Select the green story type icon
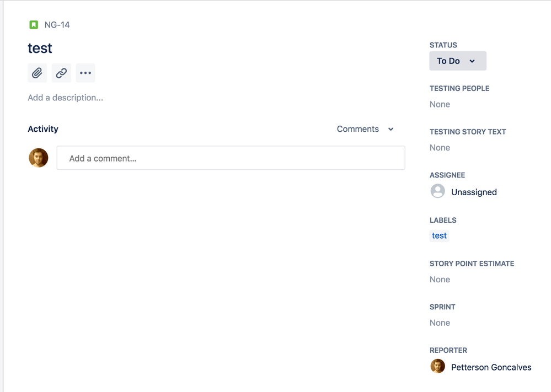Image resolution: width=551 pixels, height=392 pixels. 33,24
